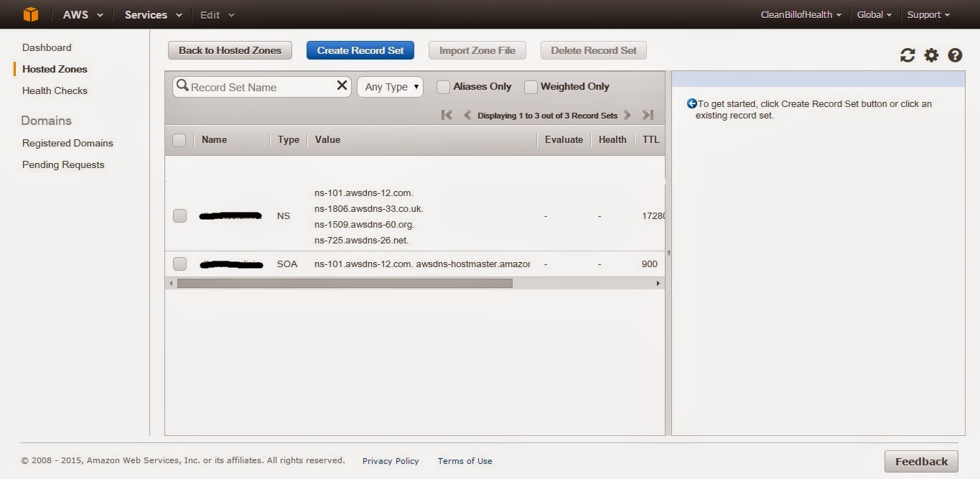Open the Feedback button
The width and height of the screenshot is (980, 479).
[x=921, y=462]
